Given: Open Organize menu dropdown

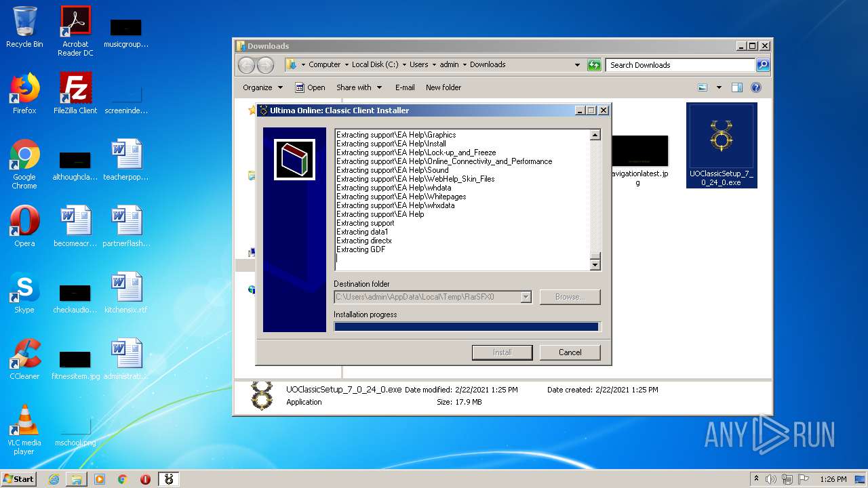Looking at the screenshot, I should click(262, 87).
